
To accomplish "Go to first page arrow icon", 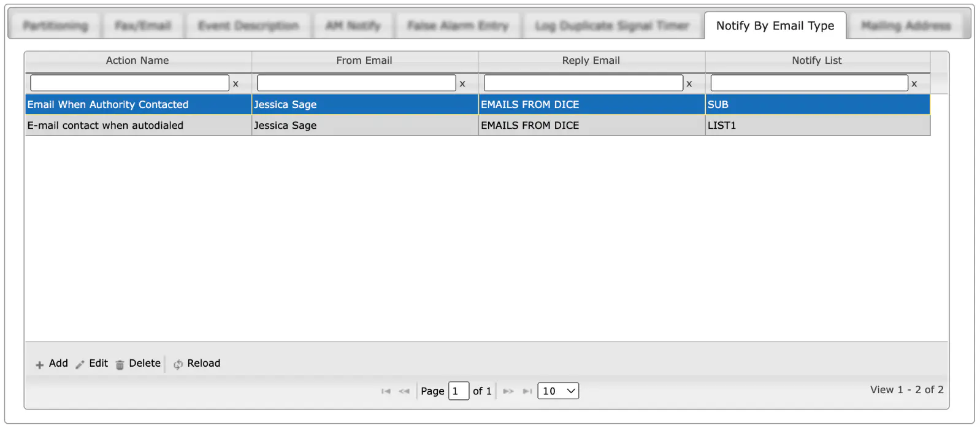I will (386, 391).
